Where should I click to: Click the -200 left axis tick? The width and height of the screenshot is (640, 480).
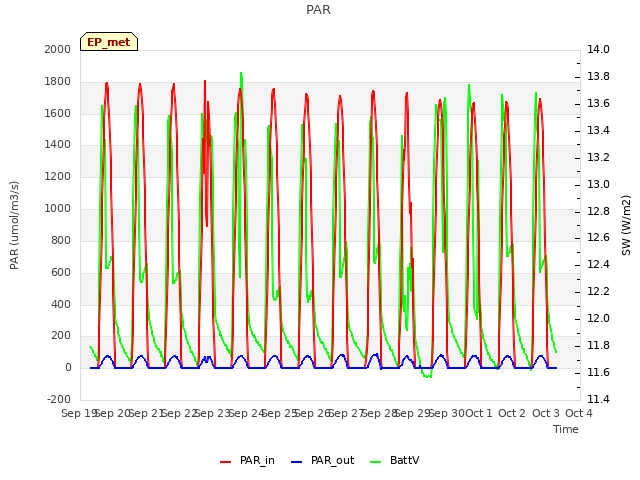[x=59, y=399]
